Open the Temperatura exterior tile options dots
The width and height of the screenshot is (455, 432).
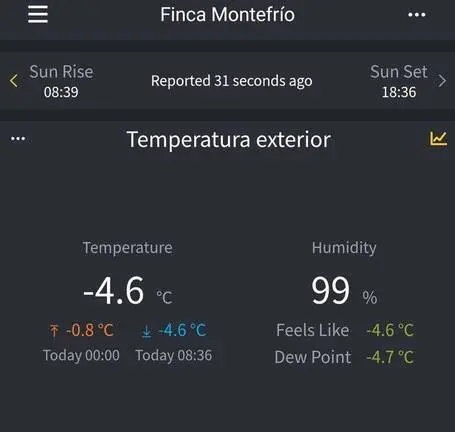18,138
